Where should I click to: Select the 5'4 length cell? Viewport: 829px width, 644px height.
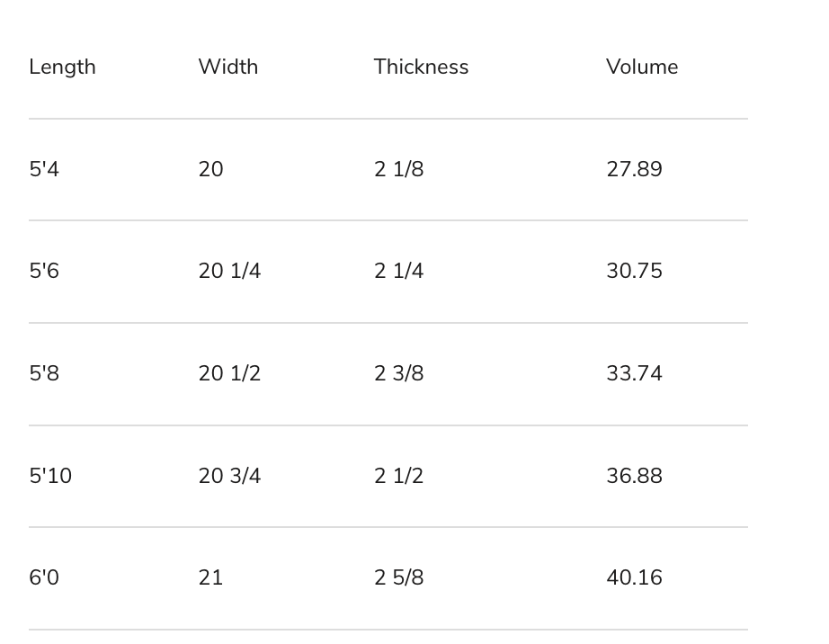coord(44,170)
